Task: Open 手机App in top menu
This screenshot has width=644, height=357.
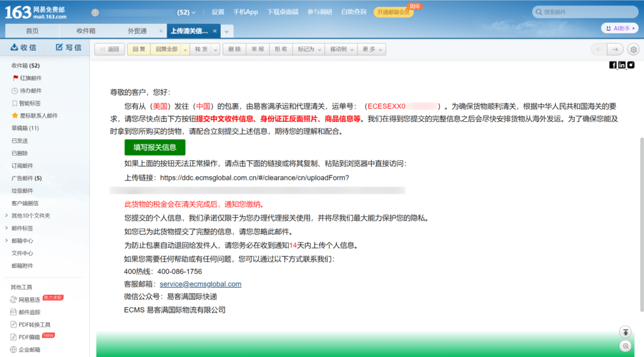Action: pyautogui.click(x=246, y=12)
